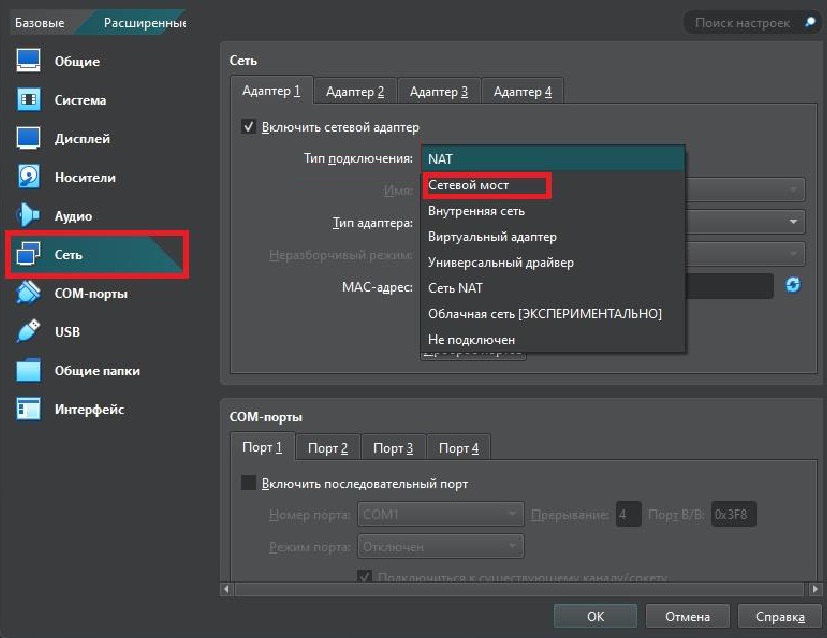The image size is (827, 638).
Task: Select the Система sidebar icon
Action: 31,99
